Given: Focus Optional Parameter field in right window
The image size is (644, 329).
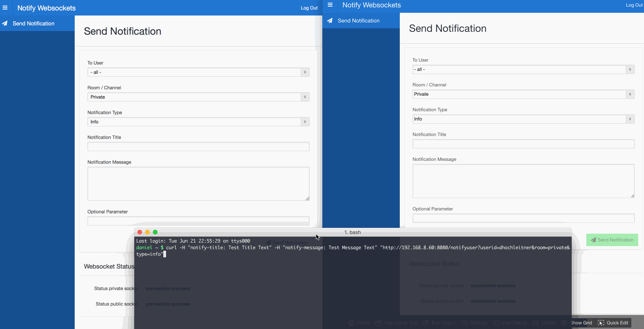Looking at the screenshot, I should 524,218.
